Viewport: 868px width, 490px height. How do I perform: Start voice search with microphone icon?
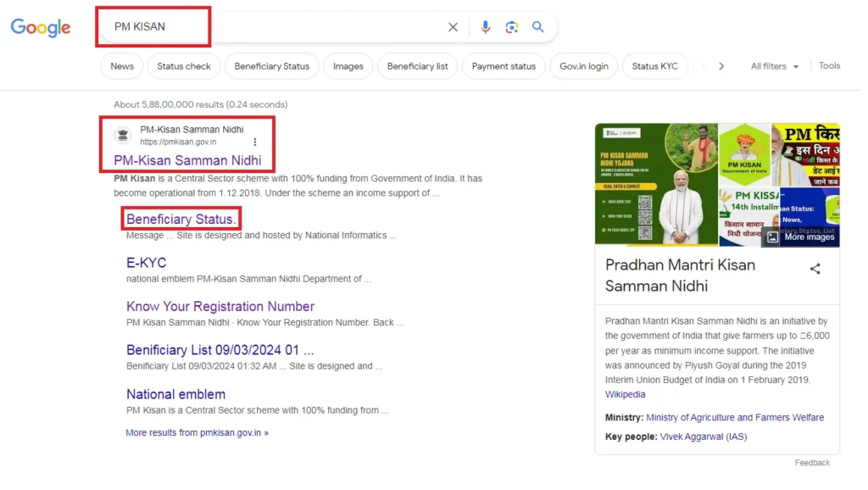[x=485, y=27]
